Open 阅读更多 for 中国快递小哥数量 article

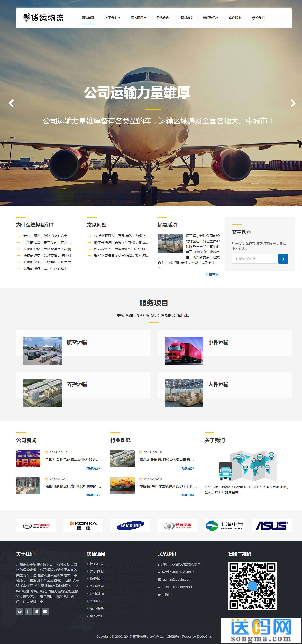point(187,495)
